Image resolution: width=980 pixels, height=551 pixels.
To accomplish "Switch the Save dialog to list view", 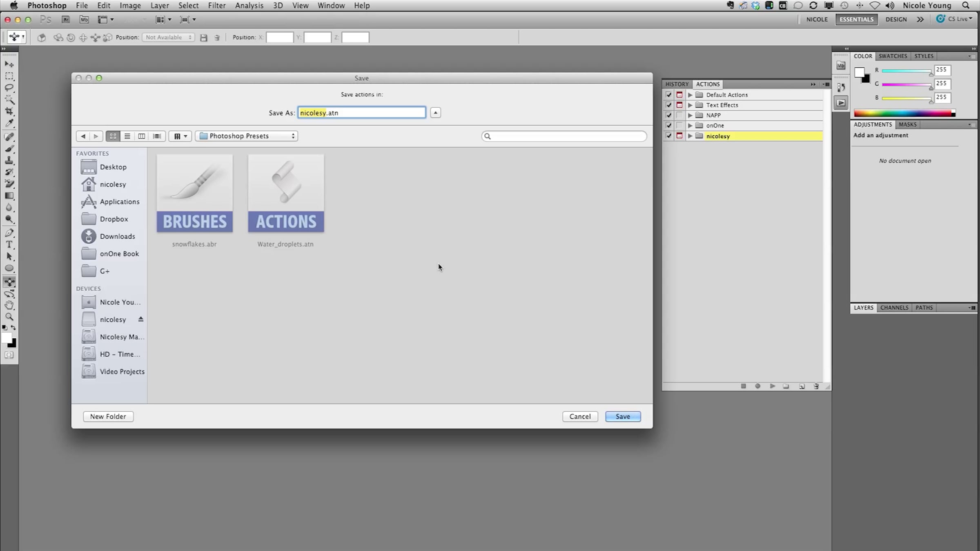I will 127,136.
